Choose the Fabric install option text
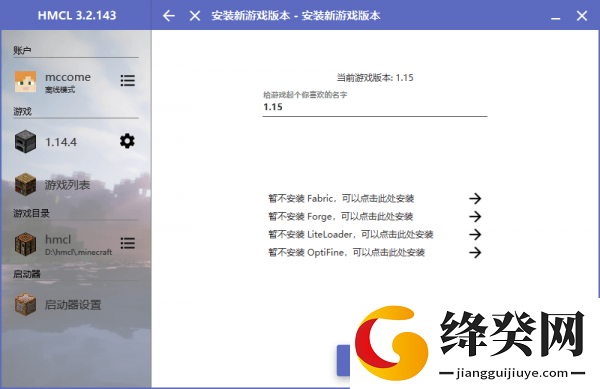This screenshot has width=600, height=389. (x=341, y=199)
